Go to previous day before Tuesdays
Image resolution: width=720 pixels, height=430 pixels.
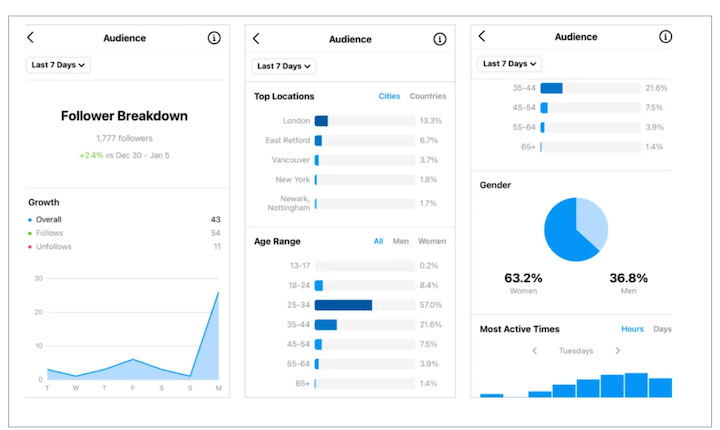coord(534,351)
